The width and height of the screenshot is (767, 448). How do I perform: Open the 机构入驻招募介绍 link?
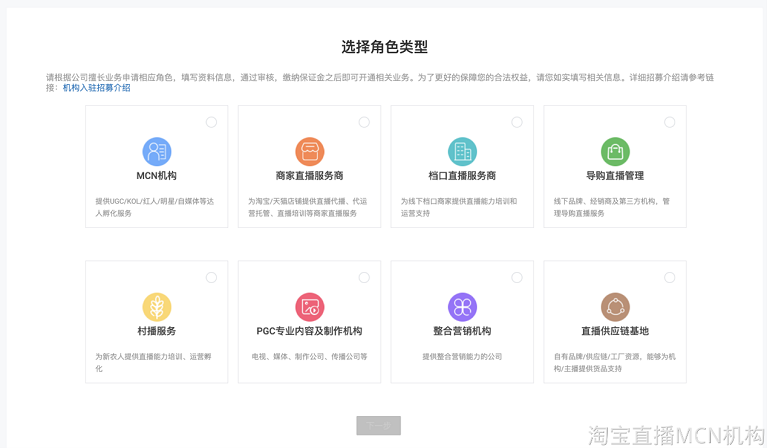point(96,88)
